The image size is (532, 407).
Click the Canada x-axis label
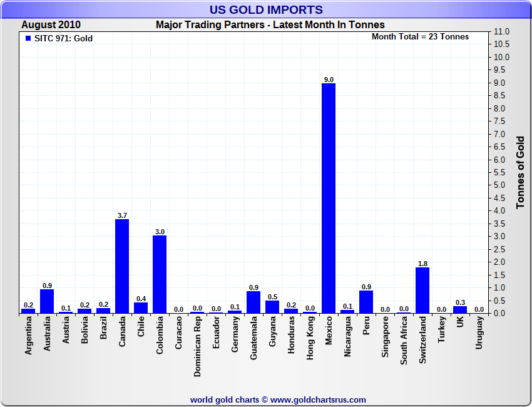point(122,331)
